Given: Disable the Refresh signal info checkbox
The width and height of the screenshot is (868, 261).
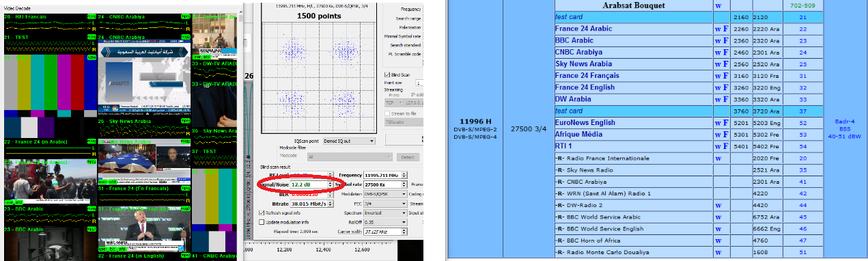Looking at the screenshot, I should [x=263, y=213].
